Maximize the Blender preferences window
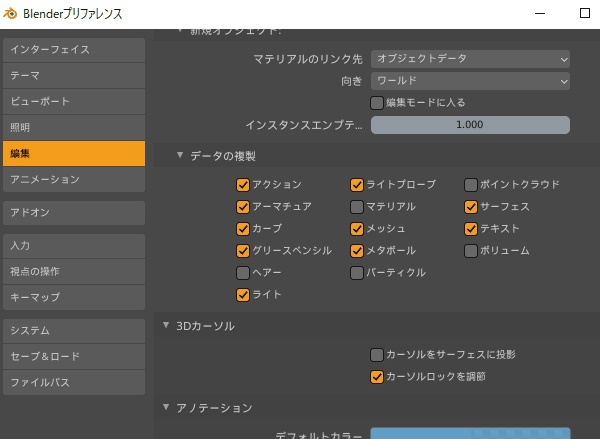This screenshot has height=439, width=600. (584, 13)
